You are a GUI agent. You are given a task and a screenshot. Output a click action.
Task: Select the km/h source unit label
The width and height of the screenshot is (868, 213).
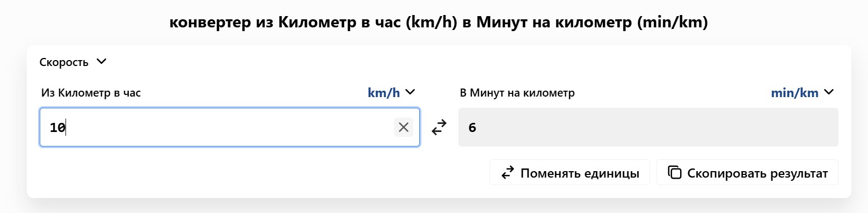pos(384,93)
